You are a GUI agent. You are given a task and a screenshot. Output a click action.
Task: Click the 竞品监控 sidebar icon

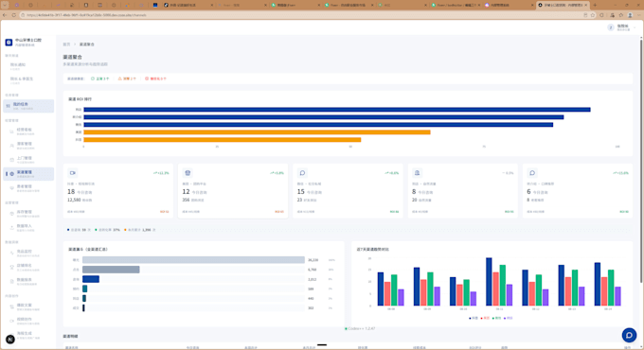[x=11, y=253]
